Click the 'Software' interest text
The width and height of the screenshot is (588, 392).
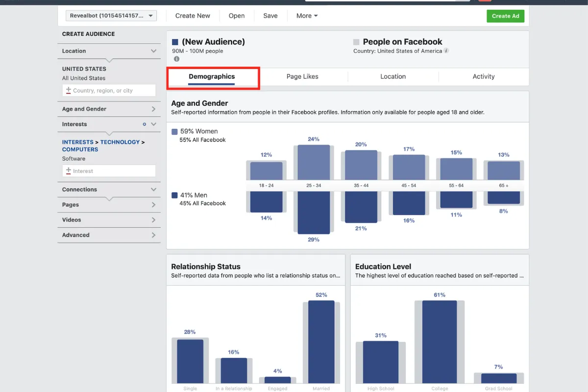(73, 159)
